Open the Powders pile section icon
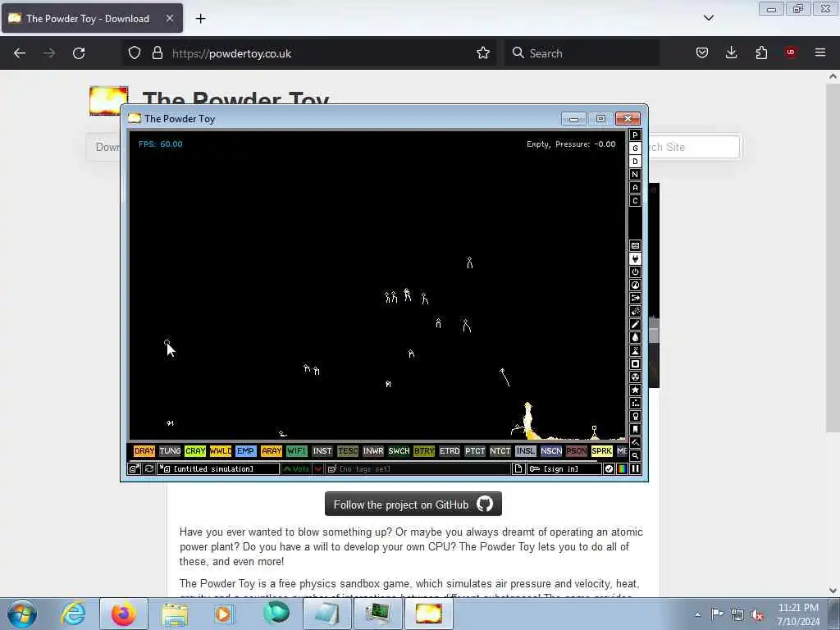The image size is (840, 630). pos(635,350)
